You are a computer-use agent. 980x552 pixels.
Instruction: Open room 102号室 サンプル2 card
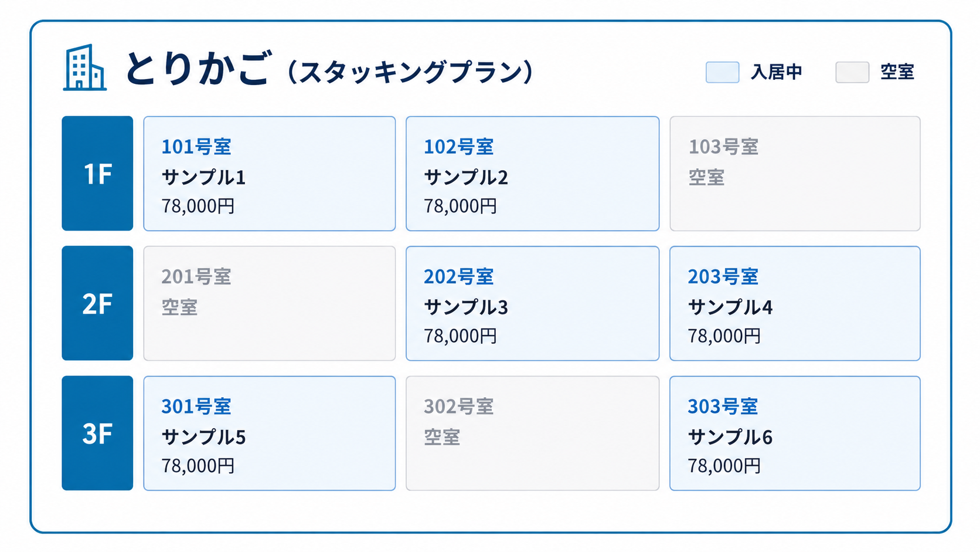click(x=532, y=174)
